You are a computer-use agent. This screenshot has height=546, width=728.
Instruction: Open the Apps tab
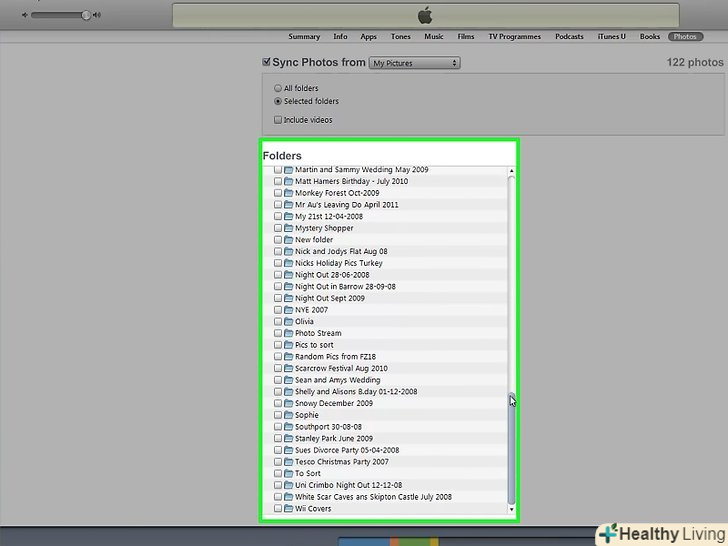click(x=369, y=36)
